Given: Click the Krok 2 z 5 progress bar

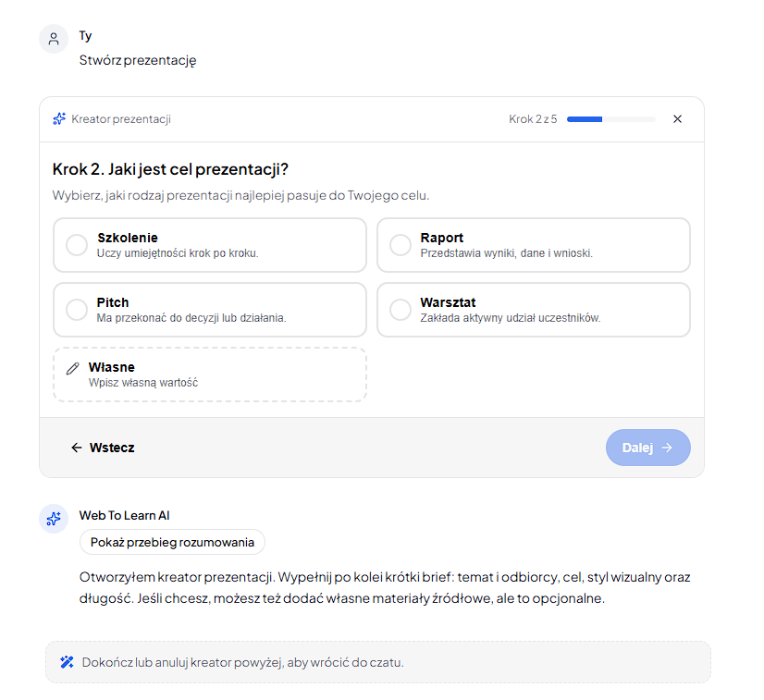Looking at the screenshot, I should click(611, 119).
